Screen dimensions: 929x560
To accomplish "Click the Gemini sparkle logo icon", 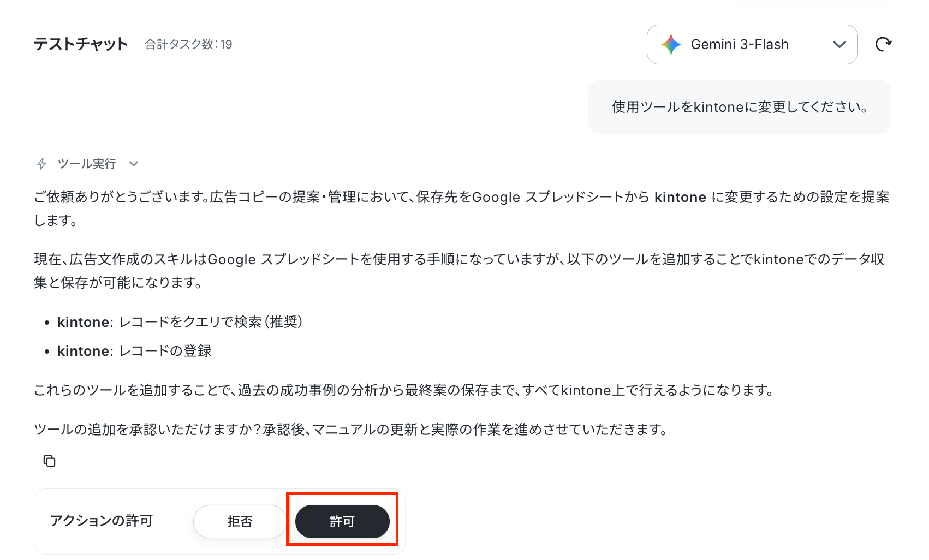I will tap(671, 44).
